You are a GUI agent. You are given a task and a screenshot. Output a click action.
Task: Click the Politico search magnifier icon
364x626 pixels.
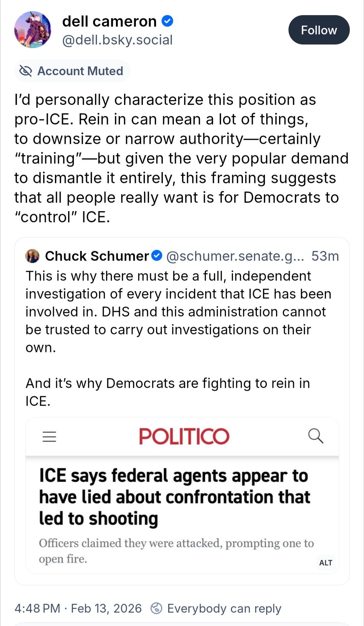316,436
